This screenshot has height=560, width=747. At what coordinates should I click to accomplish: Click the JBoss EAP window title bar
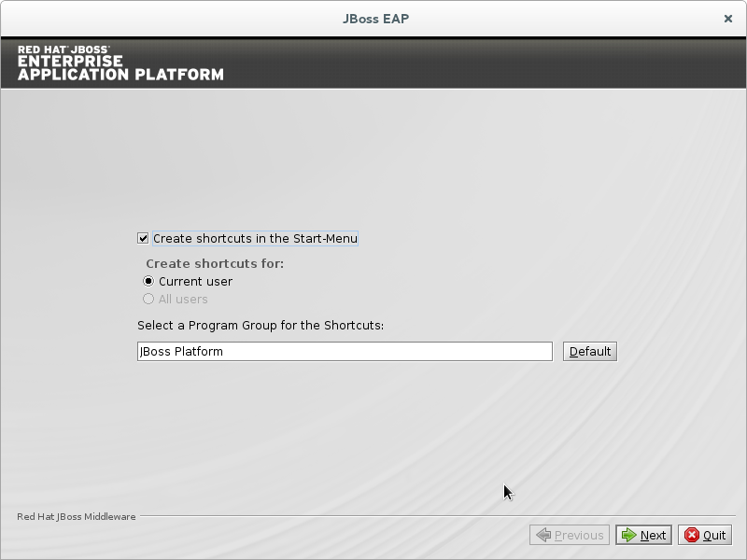[x=373, y=18]
